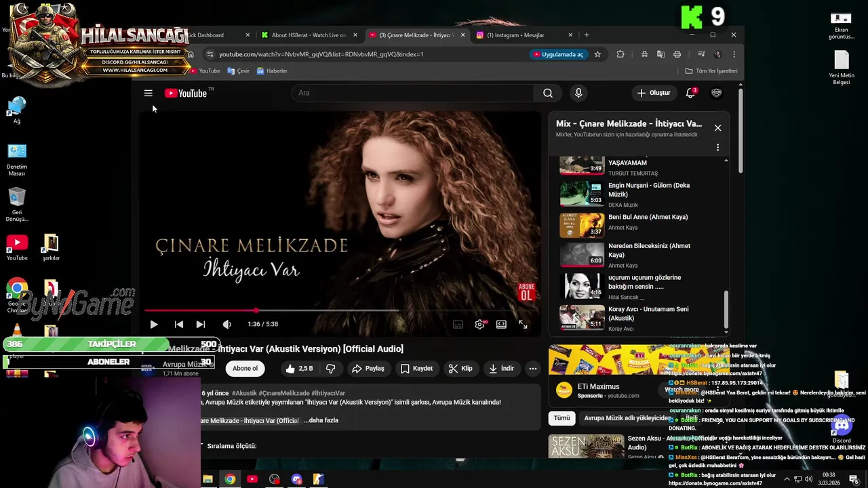Subscribe with Abone ol button
Image resolution: width=868 pixels, height=488 pixels.
(245, 369)
